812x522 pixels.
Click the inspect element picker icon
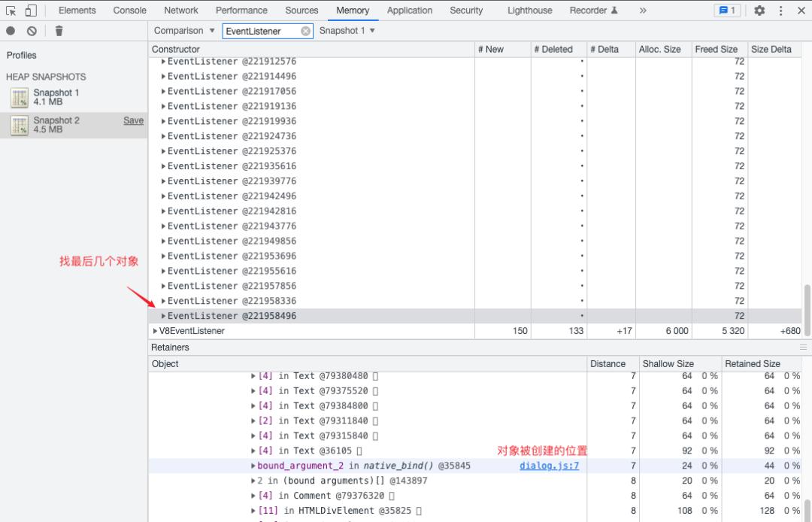(11, 11)
